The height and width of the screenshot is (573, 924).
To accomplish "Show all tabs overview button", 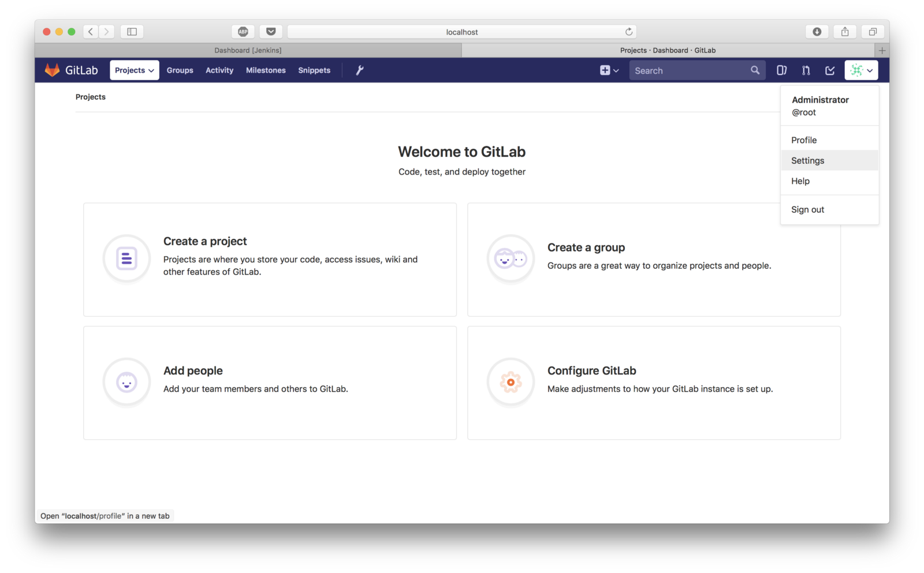I will coord(873,32).
